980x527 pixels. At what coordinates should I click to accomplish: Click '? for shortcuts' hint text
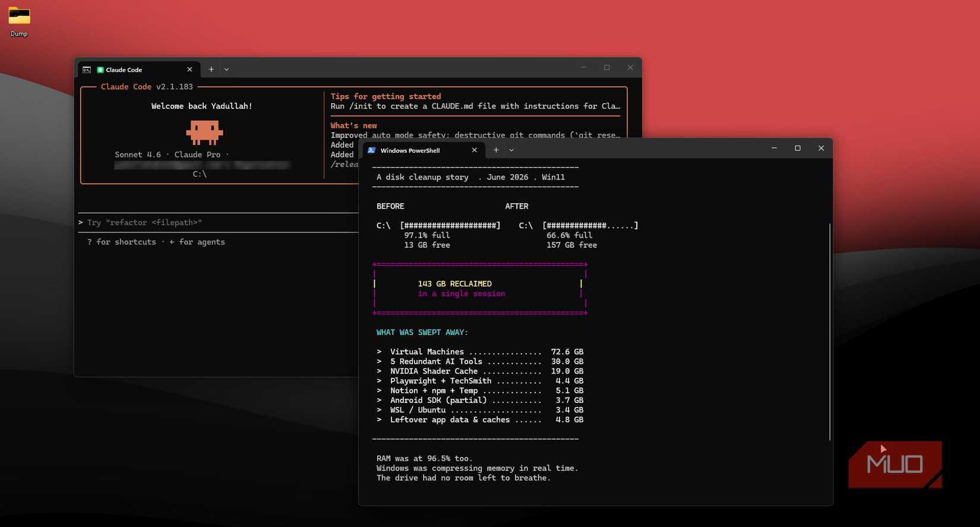point(122,242)
